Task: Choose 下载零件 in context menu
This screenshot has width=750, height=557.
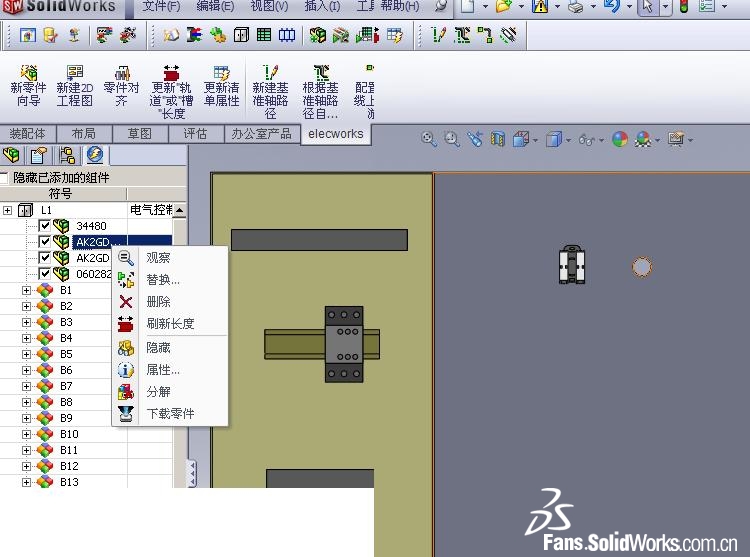Action: tap(170, 414)
